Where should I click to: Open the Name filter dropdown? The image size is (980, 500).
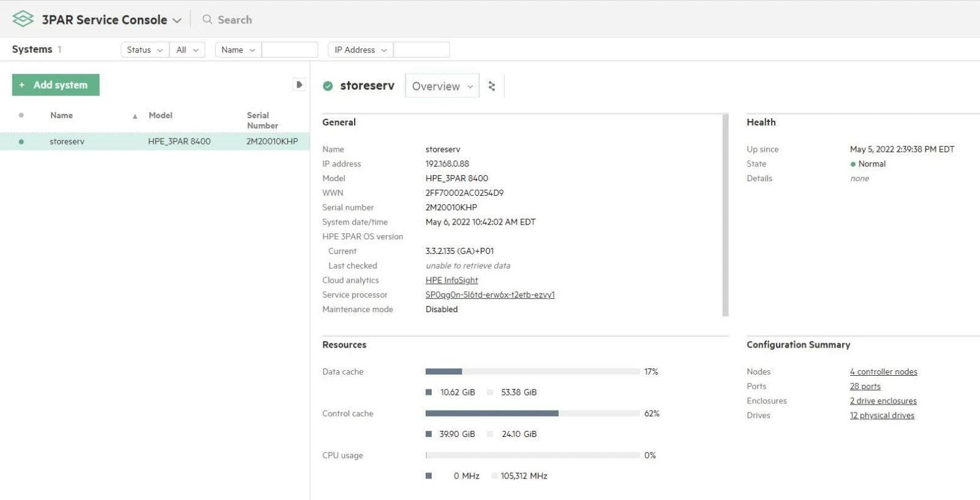238,50
